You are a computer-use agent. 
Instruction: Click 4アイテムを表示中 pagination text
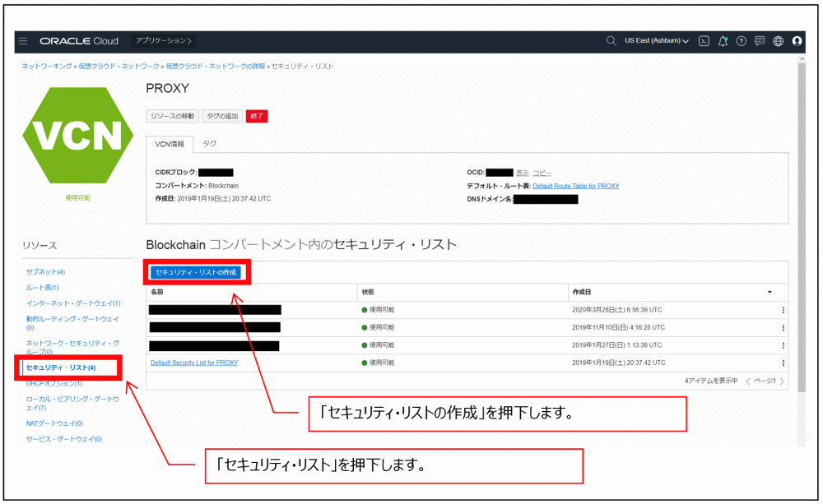click(711, 381)
